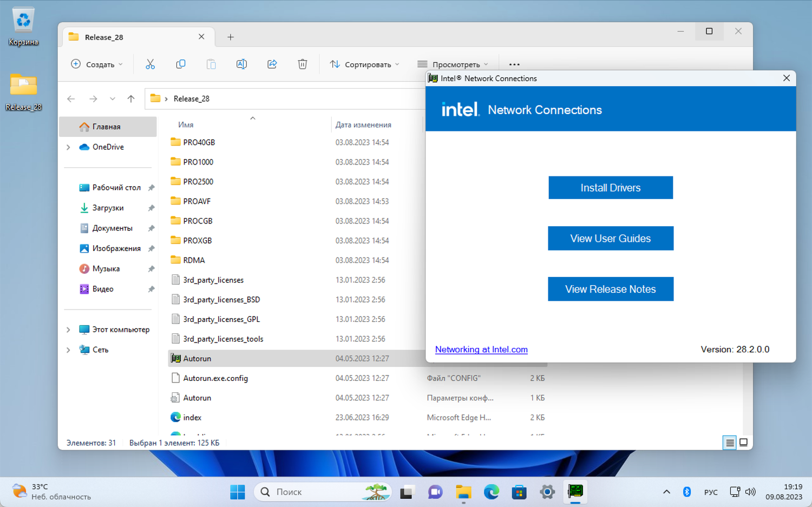Click the Cut scissors icon in Explorer toolbar
The image size is (812, 507).
(x=150, y=64)
